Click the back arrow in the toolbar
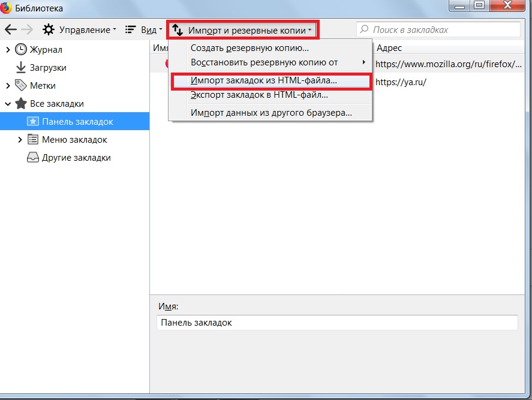 11,29
